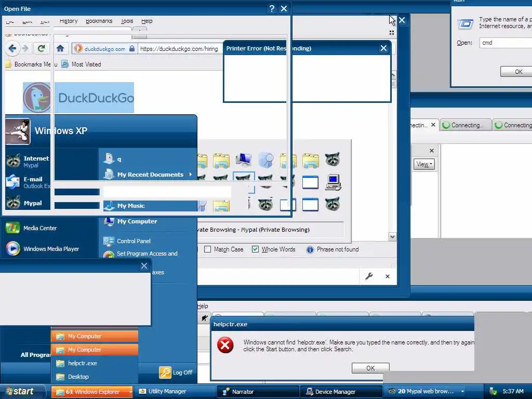
Task: Open the browser home page icon
Action: [60, 48]
